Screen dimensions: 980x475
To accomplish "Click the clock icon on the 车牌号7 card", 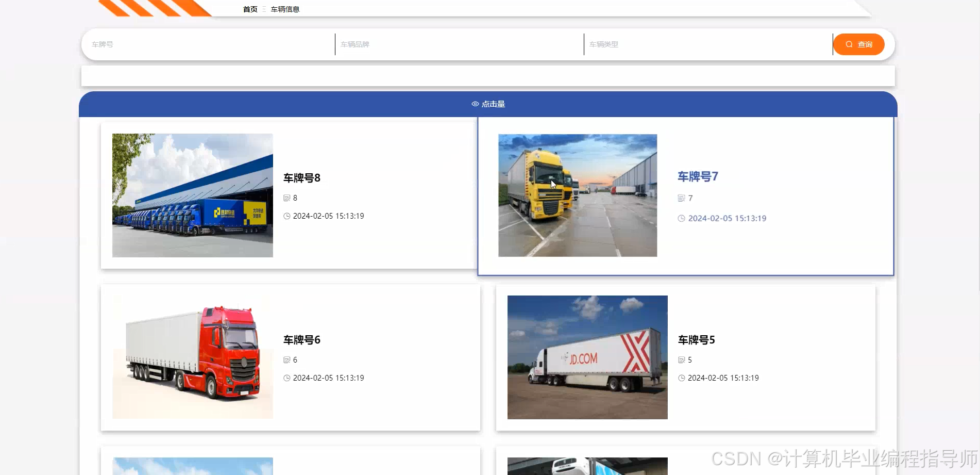I will 681,218.
